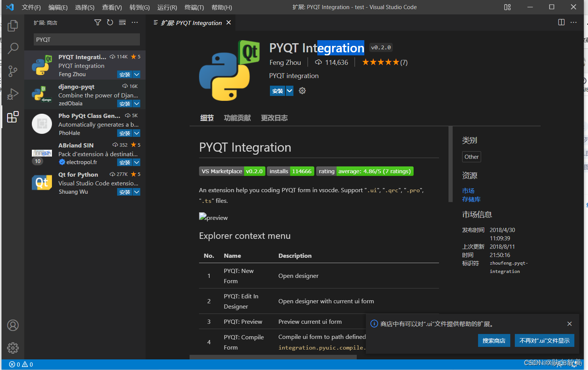This screenshot has height=370, width=588.
Task: Switch to the 功能贡献 tab
Action: pyautogui.click(x=237, y=118)
